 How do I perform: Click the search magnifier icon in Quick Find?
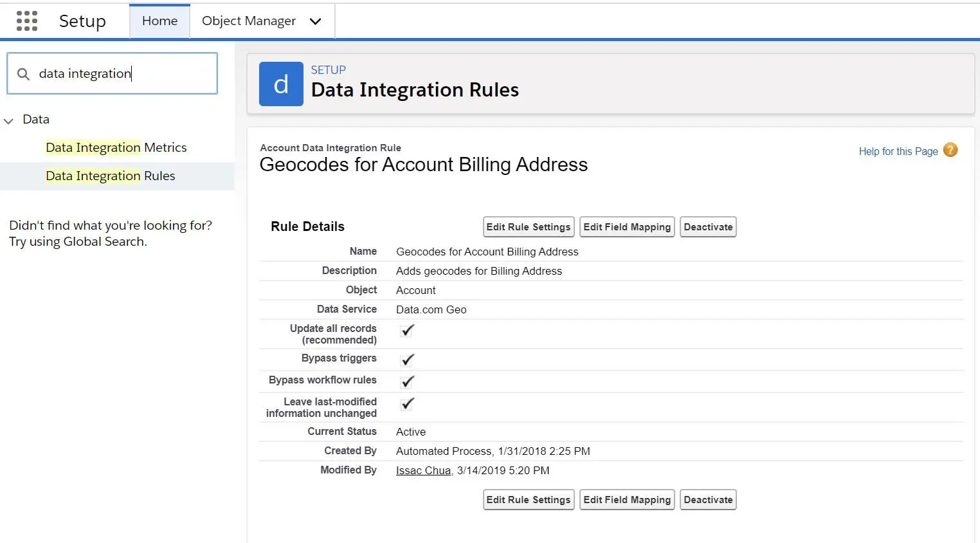(x=23, y=74)
